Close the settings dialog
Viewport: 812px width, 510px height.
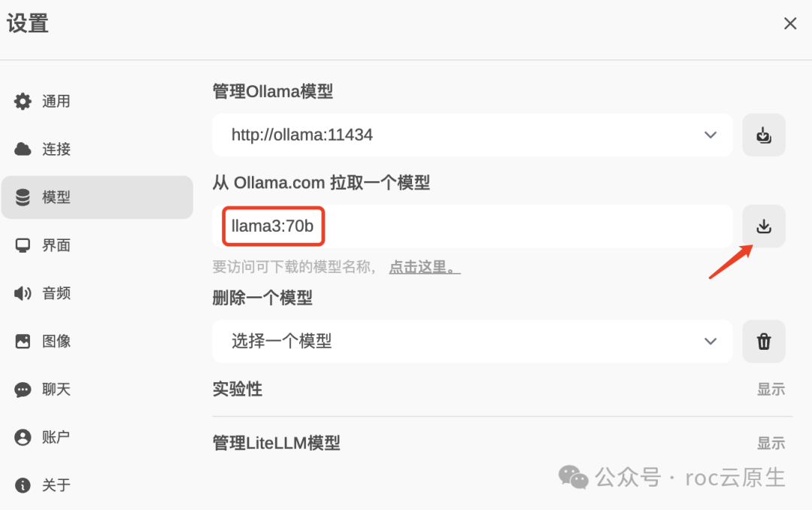pos(790,24)
